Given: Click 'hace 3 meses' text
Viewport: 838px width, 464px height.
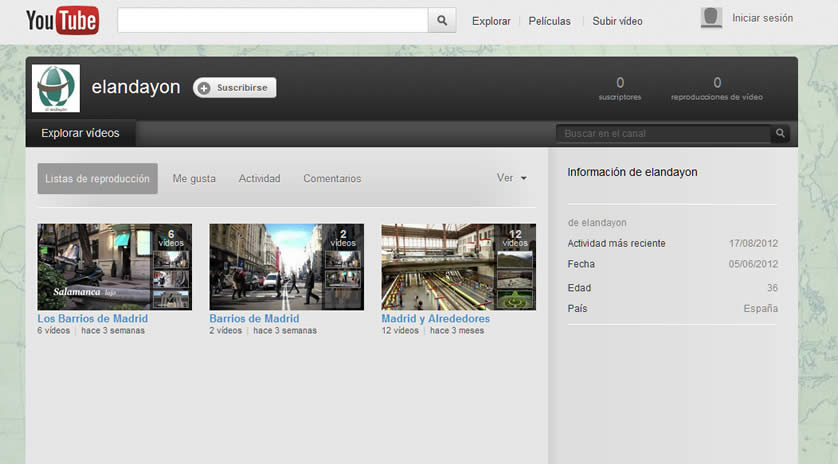Looking at the screenshot, I should coord(457,331).
